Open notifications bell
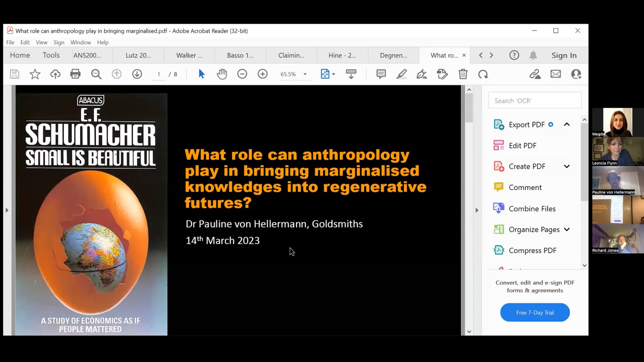This screenshot has width=644, height=362. pyautogui.click(x=533, y=55)
